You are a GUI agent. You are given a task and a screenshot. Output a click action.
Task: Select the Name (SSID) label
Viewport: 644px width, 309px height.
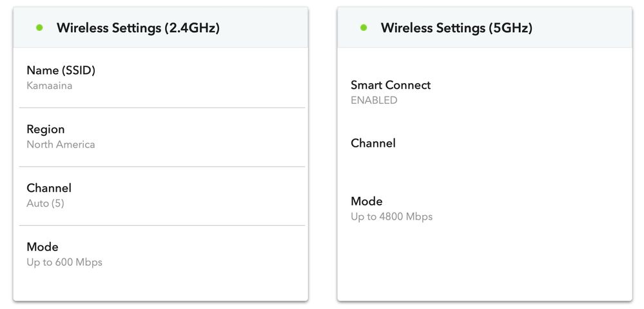click(61, 70)
